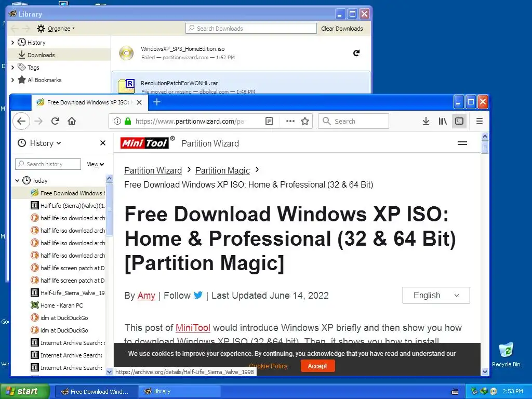The height and width of the screenshot is (399, 532).
Task: Switch to Library taskbar button
Action: coord(179,392)
